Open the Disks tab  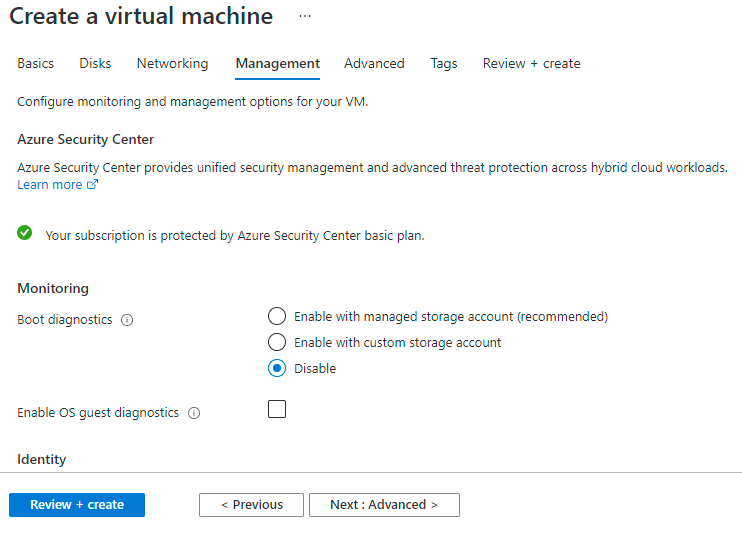[95, 63]
